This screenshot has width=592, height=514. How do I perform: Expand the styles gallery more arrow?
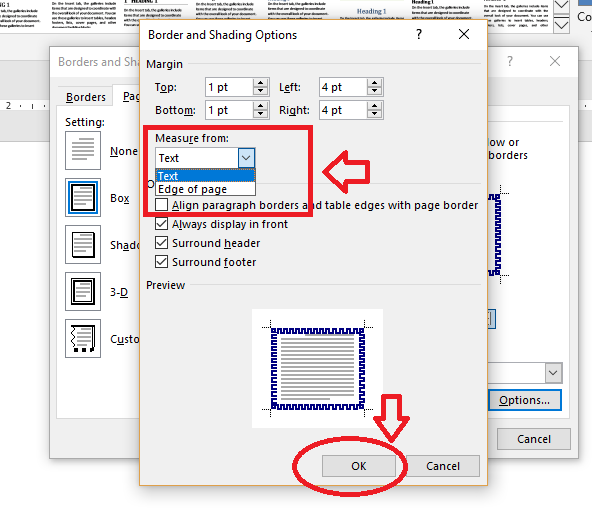click(561, 25)
